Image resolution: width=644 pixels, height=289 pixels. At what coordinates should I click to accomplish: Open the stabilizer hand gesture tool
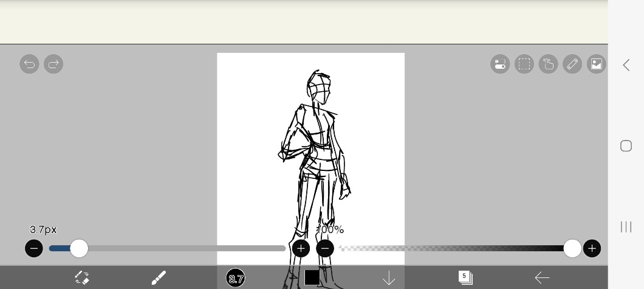coord(548,64)
